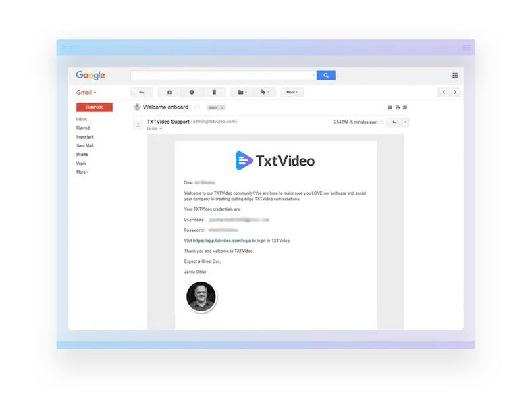
Task: Click the Compose button
Action: [95, 107]
